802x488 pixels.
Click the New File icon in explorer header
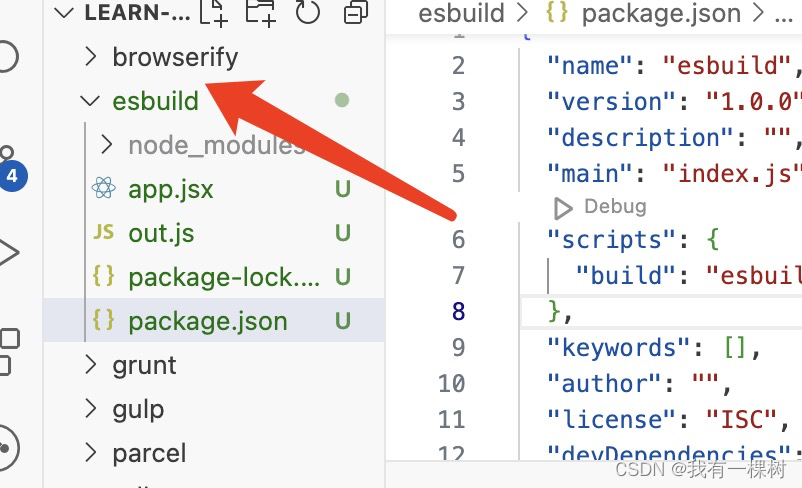[214, 13]
